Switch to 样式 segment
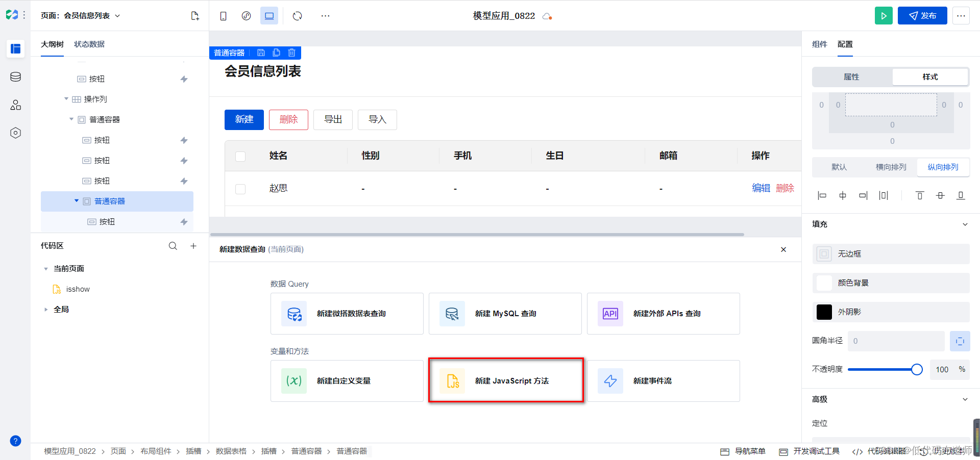The height and width of the screenshot is (460, 980). pos(930,77)
